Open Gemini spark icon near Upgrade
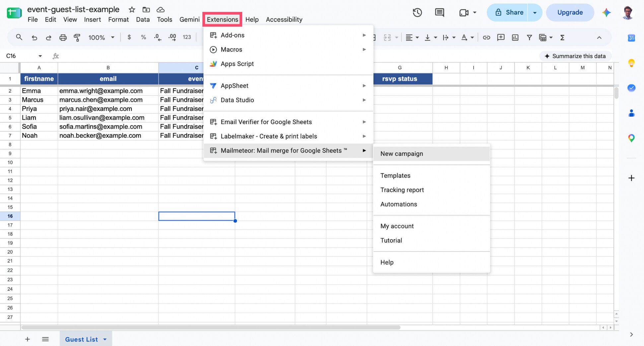The width and height of the screenshot is (644, 346). point(606,13)
